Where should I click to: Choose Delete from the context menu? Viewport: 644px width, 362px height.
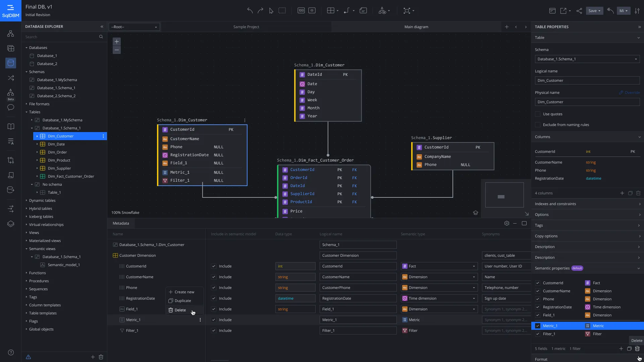click(x=180, y=310)
